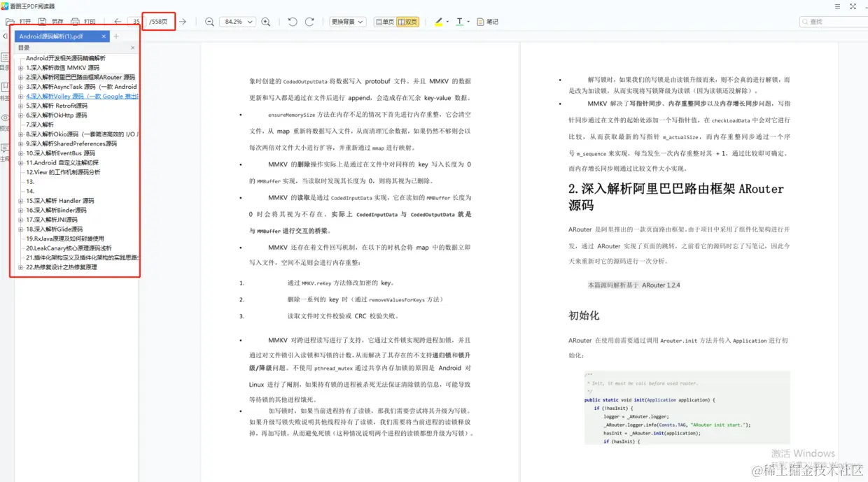Viewport: 868px width, 482px height.
Task: Open outline entry 7.深入解析
Action: click(40, 125)
